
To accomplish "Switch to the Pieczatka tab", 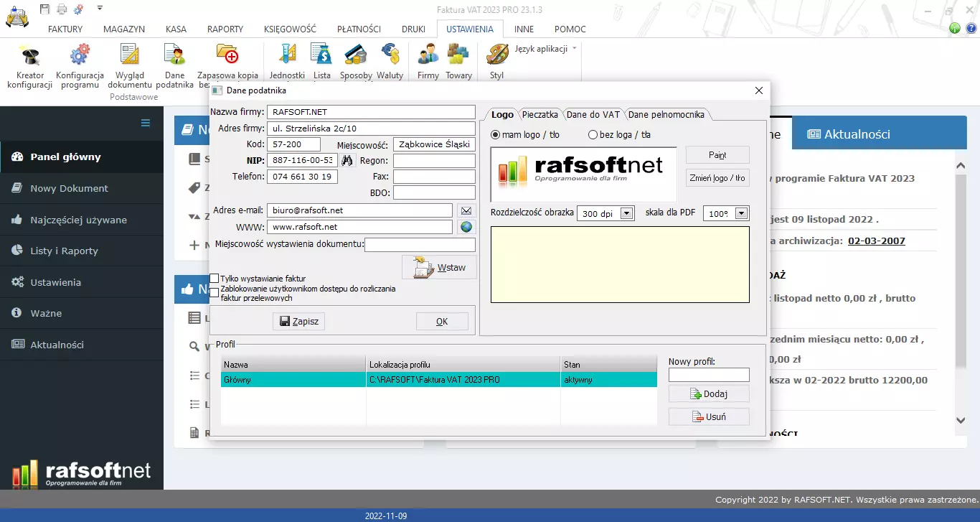I will click(540, 115).
